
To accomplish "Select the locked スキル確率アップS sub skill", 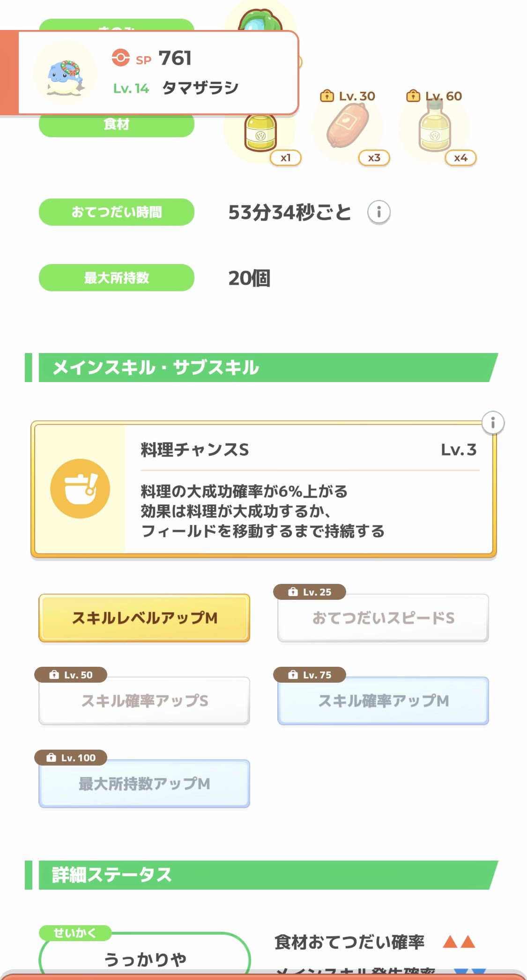I will point(144,701).
